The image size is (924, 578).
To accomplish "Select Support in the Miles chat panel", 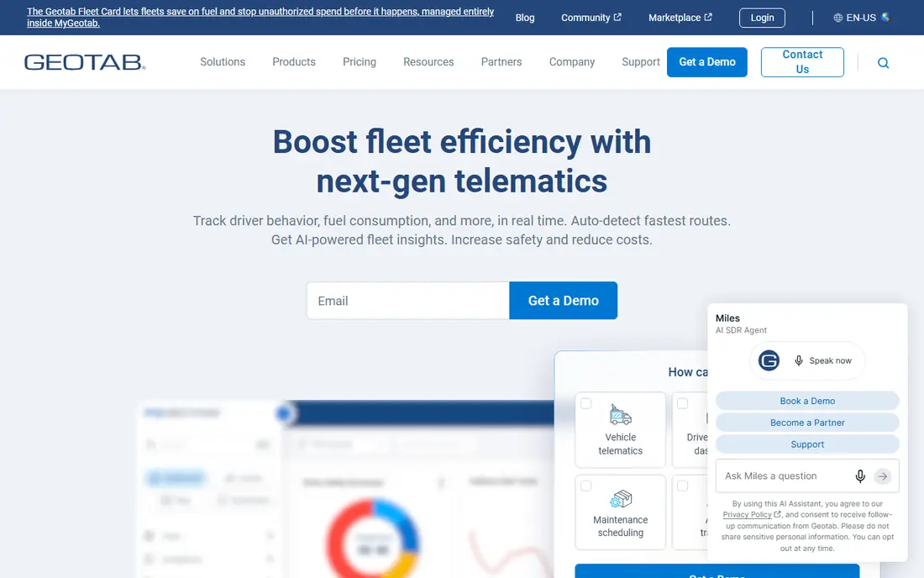I will (x=806, y=444).
